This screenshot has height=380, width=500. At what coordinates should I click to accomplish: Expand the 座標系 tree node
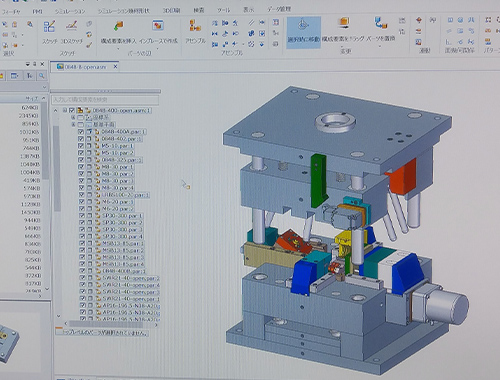coord(73,117)
